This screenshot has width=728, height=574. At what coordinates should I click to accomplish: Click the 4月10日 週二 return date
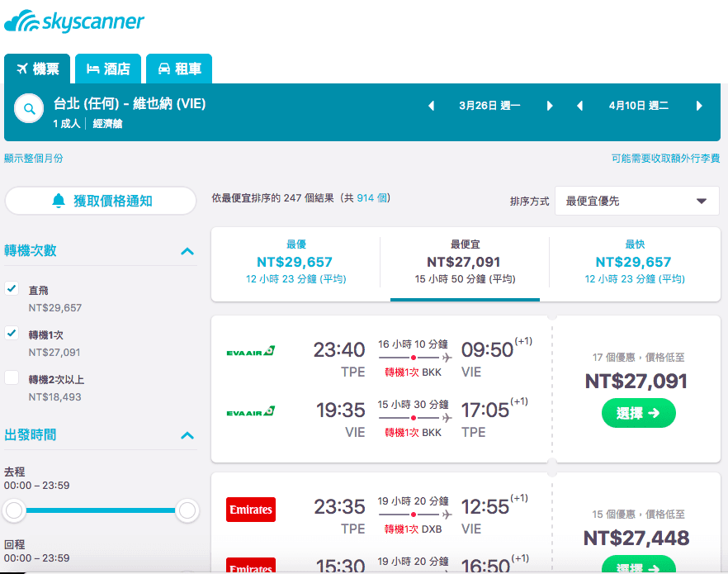click(x=639, y=106)
